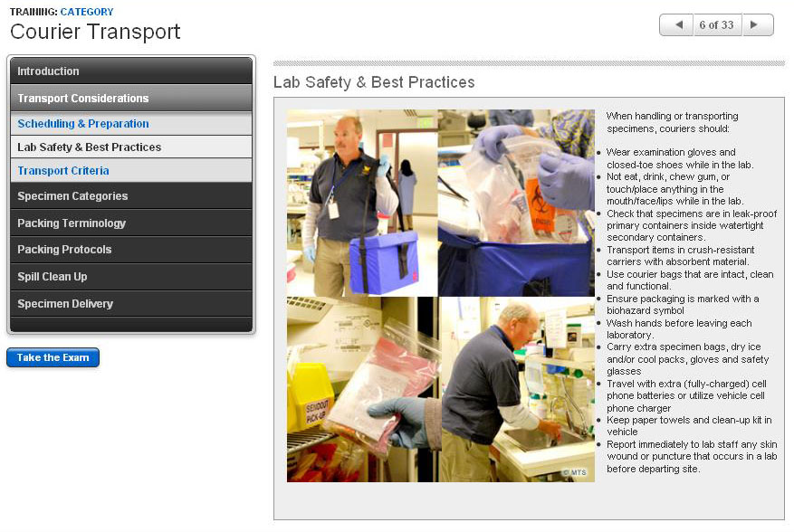This screenshot has width=794, height=532.
Task: Expand the Spill Clean Up section
Action: coord(130,277)
